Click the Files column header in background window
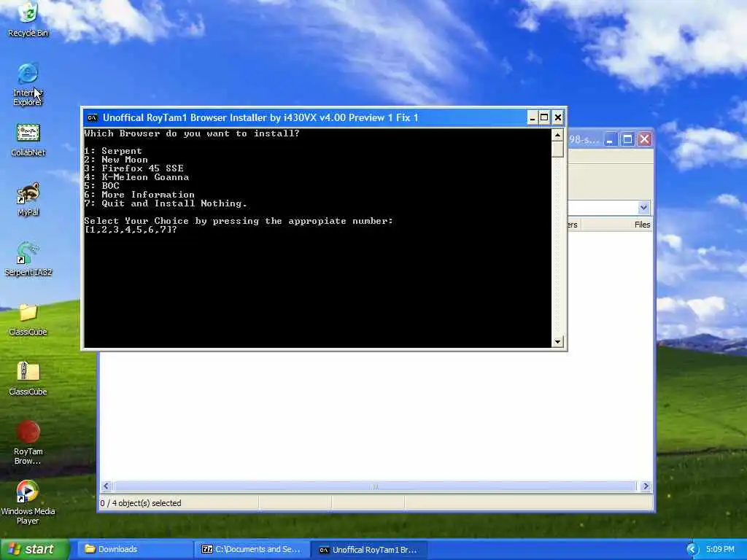The image size is (747, 560). point(642,225)
